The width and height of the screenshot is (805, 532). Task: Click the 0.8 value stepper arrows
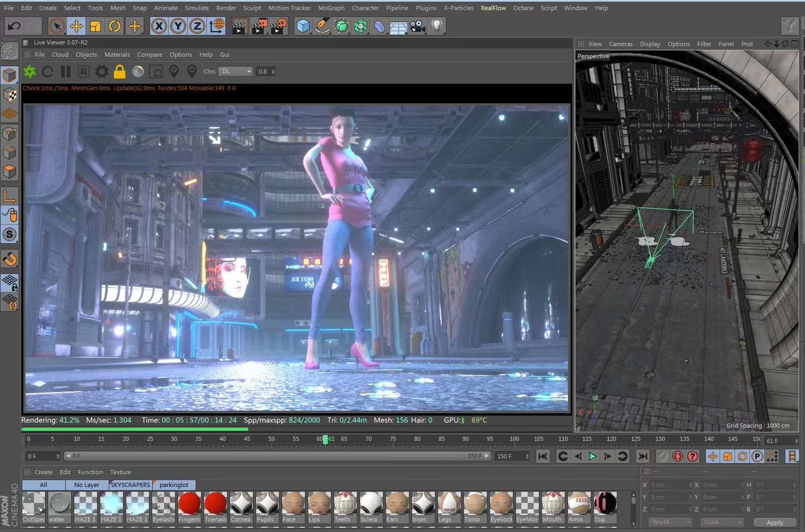[x=273, y=72]
